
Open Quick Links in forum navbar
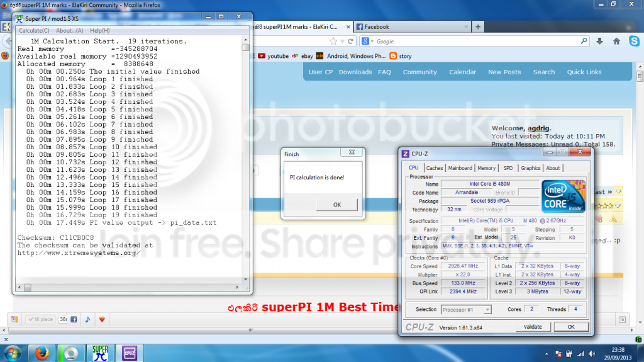pos(584,72)
